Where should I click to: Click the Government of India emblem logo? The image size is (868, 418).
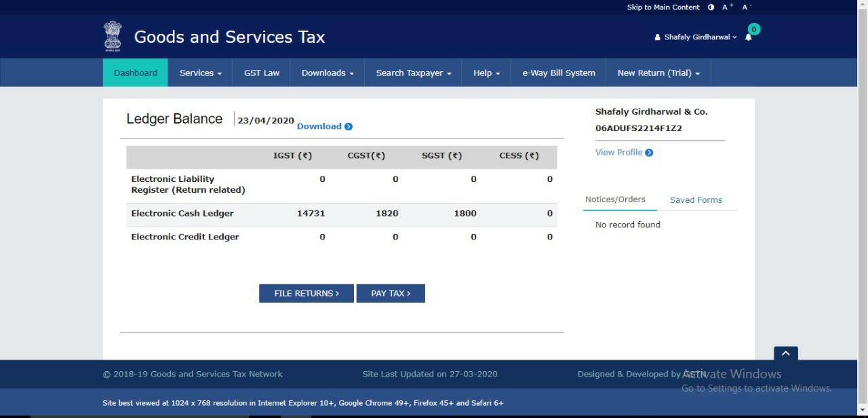113,36
